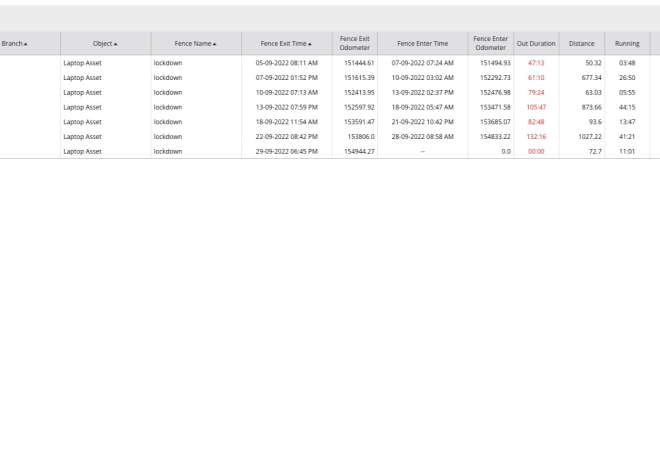Click the Out Duration column header
This screenshot has width=660, height=460.
point(536,44)
